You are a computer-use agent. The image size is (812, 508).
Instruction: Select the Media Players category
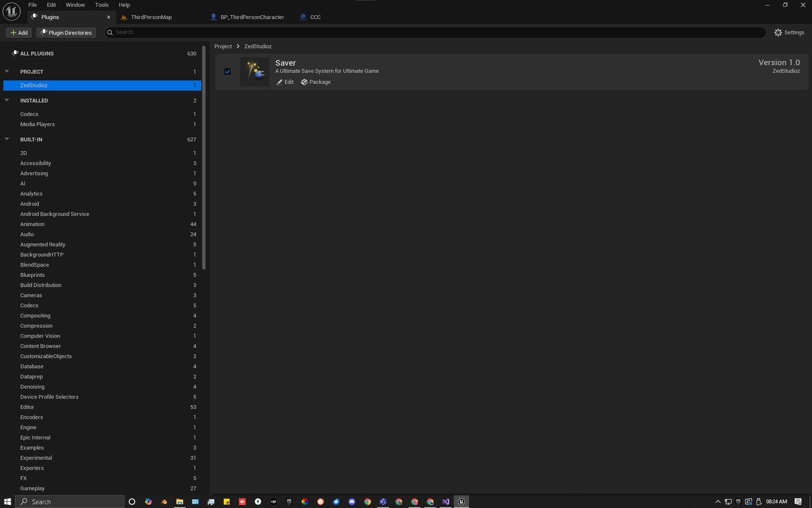102,124
